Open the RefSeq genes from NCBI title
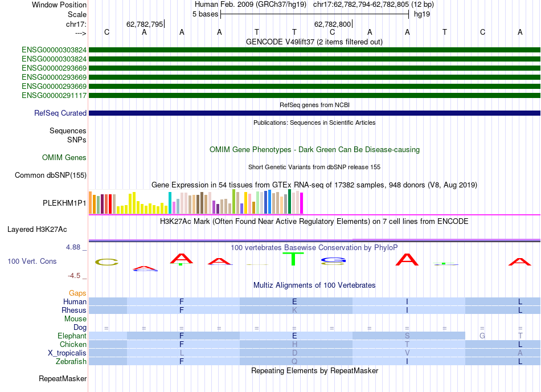Viewport: 541px width, 392px height. pyautogui.click(x=314, y=105)
